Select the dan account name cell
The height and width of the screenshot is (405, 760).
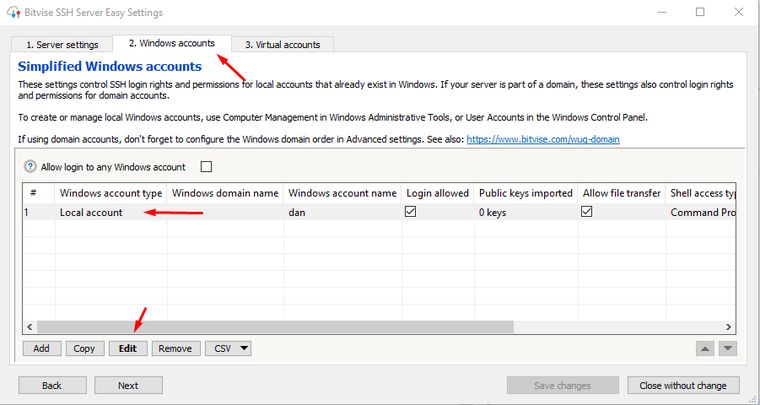tap(343, 212)
